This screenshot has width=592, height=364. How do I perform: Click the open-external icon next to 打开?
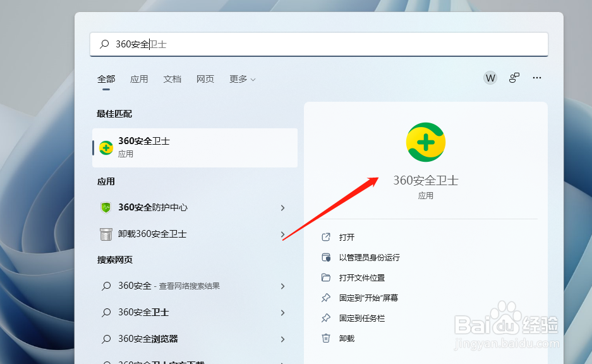(x=326, y=237)
